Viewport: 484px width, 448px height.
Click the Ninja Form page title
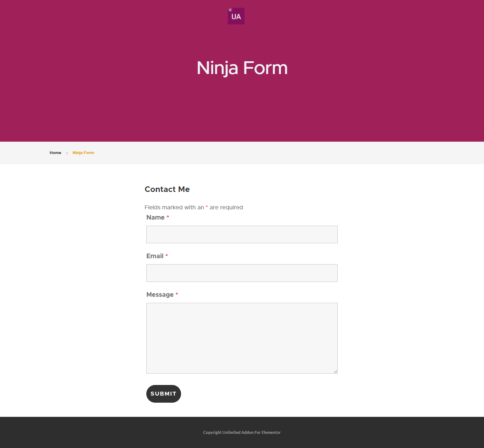[x=242, y=68]
